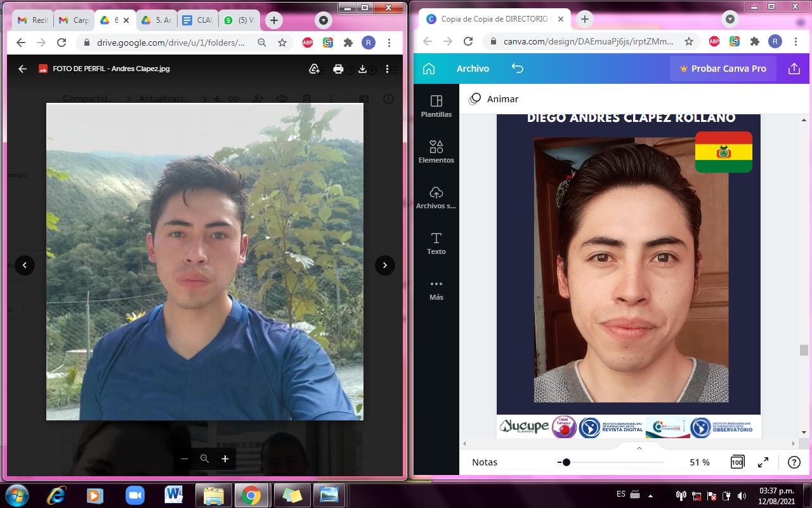This screenshot has height=508, width=812.
Task: Select the DIEGO ANDRES CLAPEZ ROLLANO heading
Action: pyautogui.click(x=631, y=118)
